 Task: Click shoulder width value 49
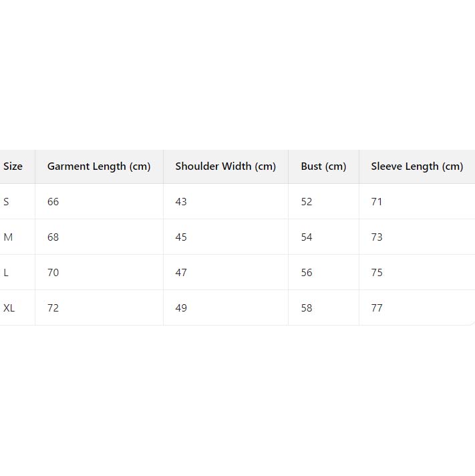point(181,308)
